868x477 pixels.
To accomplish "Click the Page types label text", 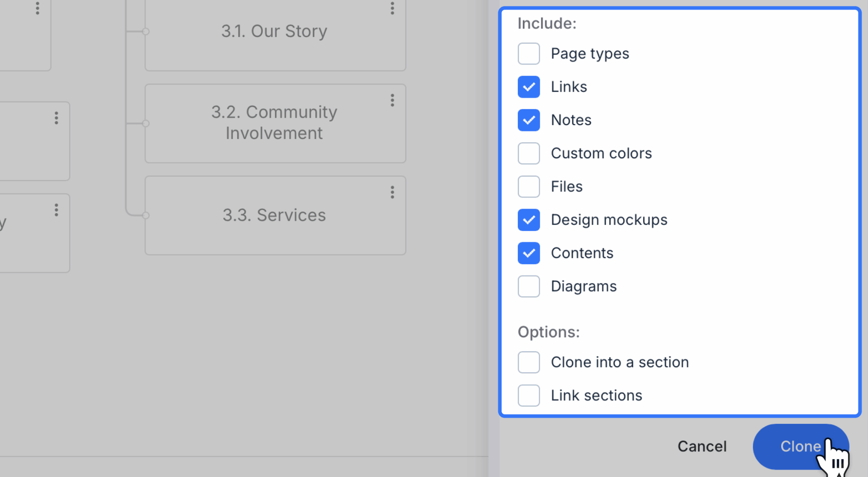I will tap(590, 54).
